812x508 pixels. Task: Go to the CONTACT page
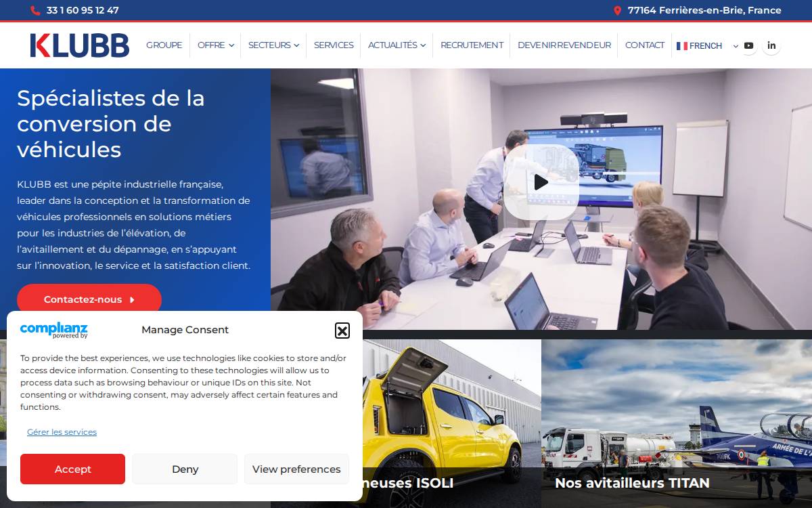(645, 45)
